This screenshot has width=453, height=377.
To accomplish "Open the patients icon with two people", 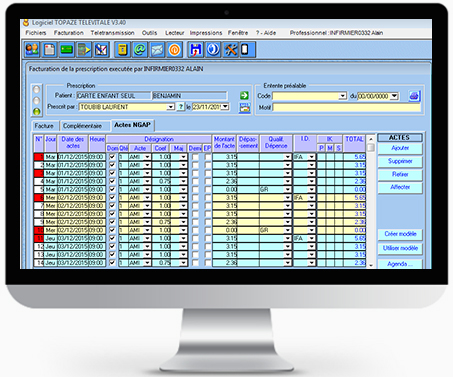I will (x=32, y=50).
